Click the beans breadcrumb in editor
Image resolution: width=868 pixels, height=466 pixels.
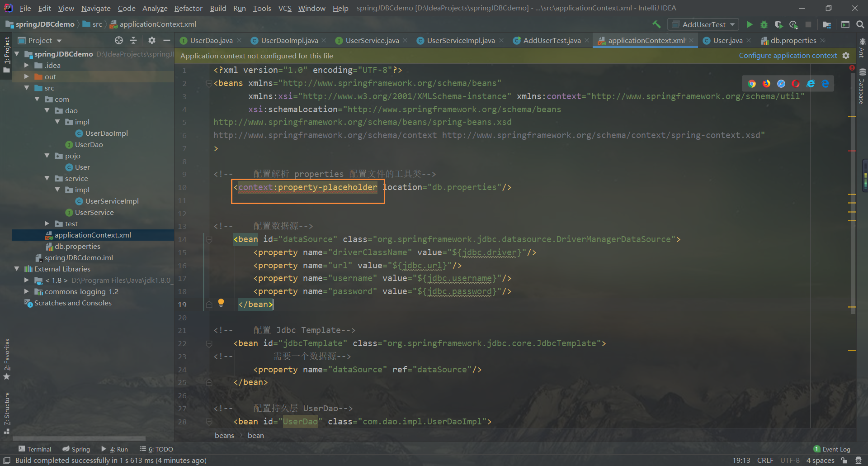click(224, 435)
